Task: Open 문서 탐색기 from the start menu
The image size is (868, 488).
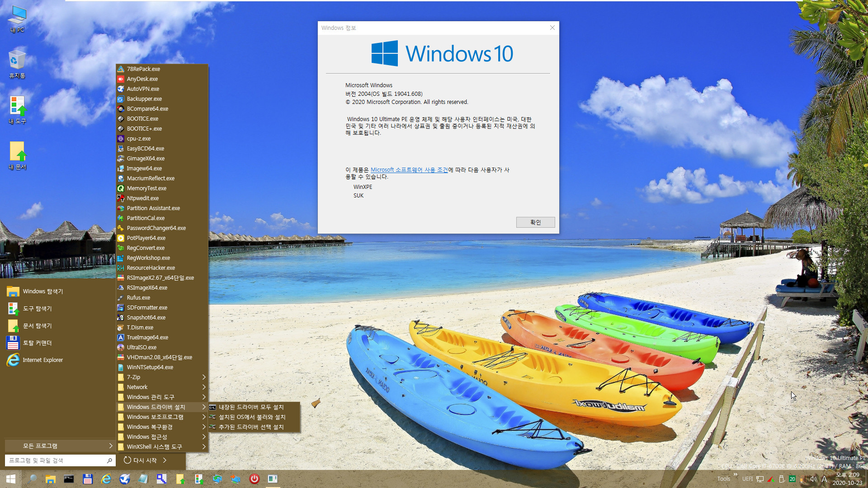Action: click(58, 326)
